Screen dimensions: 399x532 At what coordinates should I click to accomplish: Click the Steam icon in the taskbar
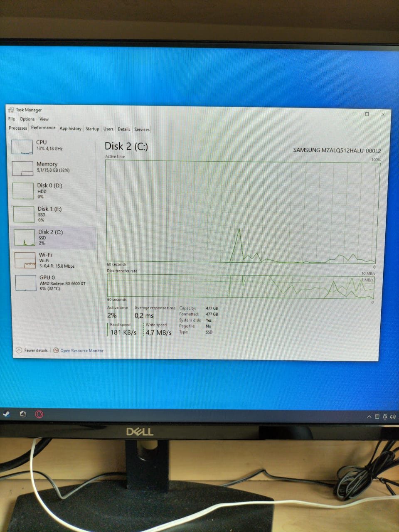click(6, 414)
